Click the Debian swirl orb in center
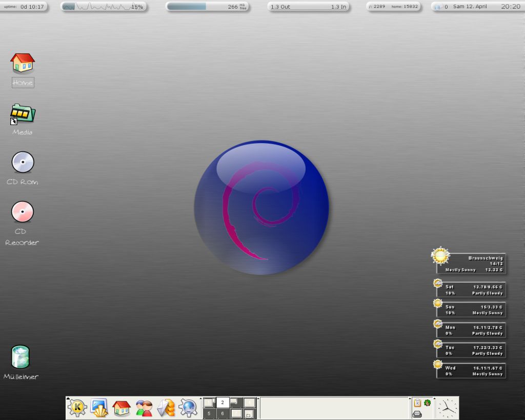The height and width of the screenshot is (420, 525). click(261, 208)
